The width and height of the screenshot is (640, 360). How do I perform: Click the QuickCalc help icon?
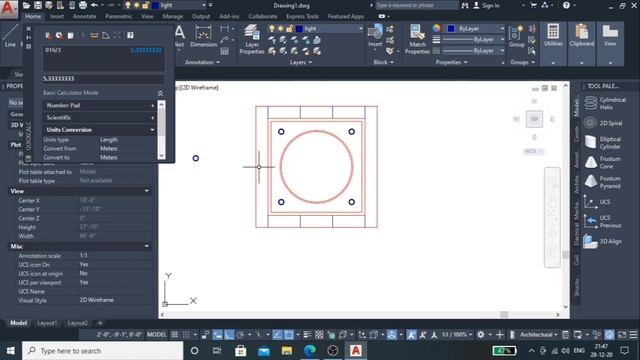(130, 36)
